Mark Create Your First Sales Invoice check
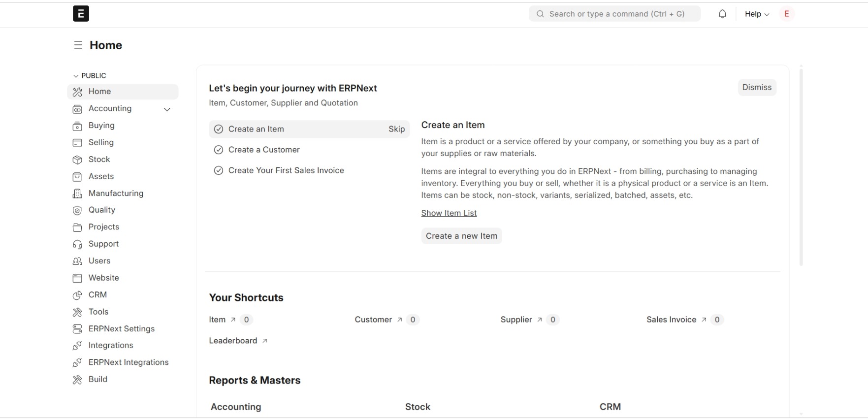 coord(219,170)
